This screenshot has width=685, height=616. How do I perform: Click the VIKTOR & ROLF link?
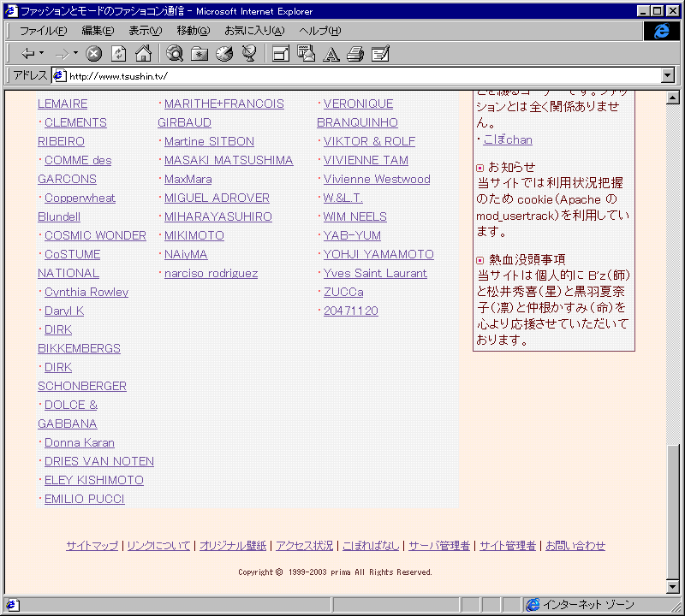(x=369, y=142)
